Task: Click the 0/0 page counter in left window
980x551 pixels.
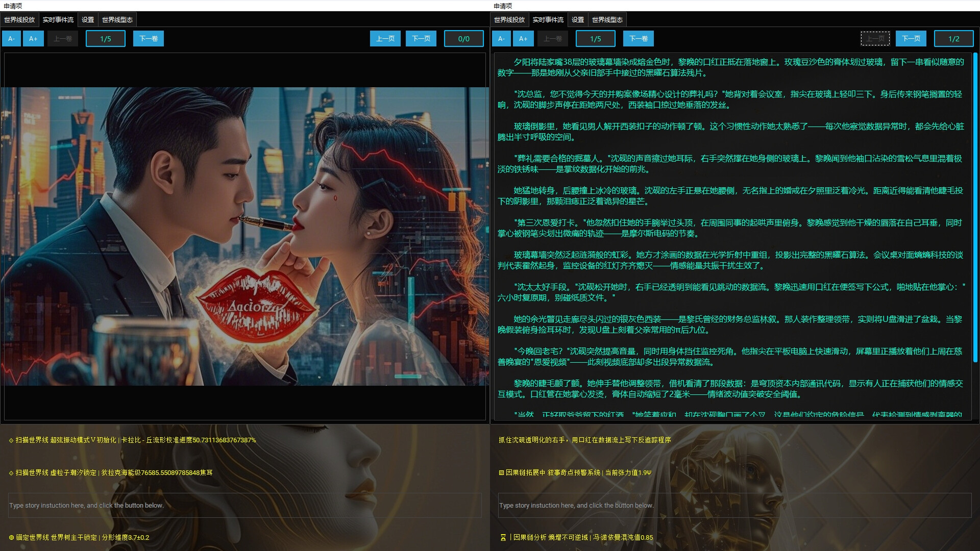Action: click(464, 39)
